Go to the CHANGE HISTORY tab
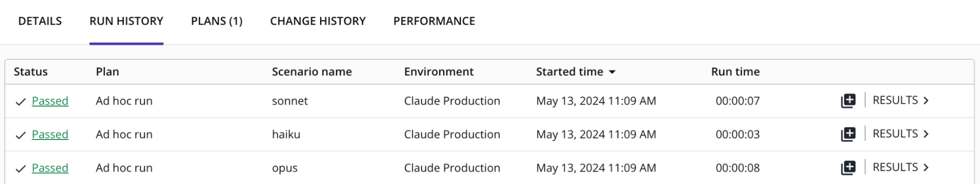The height and width of the screenshot is (184, 980). click(318, 21)
